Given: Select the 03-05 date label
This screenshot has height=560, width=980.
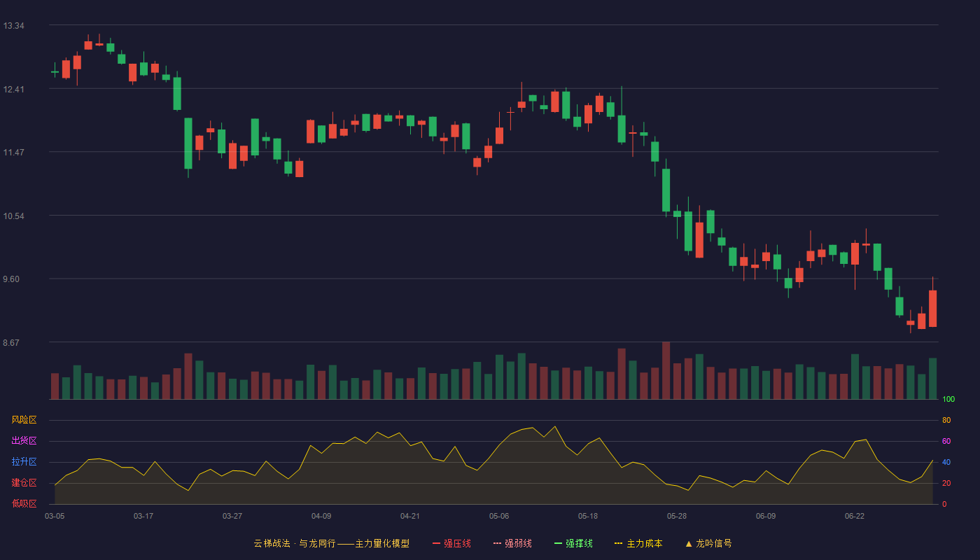Looking at the screenshot, I should (x=55, y=516).
